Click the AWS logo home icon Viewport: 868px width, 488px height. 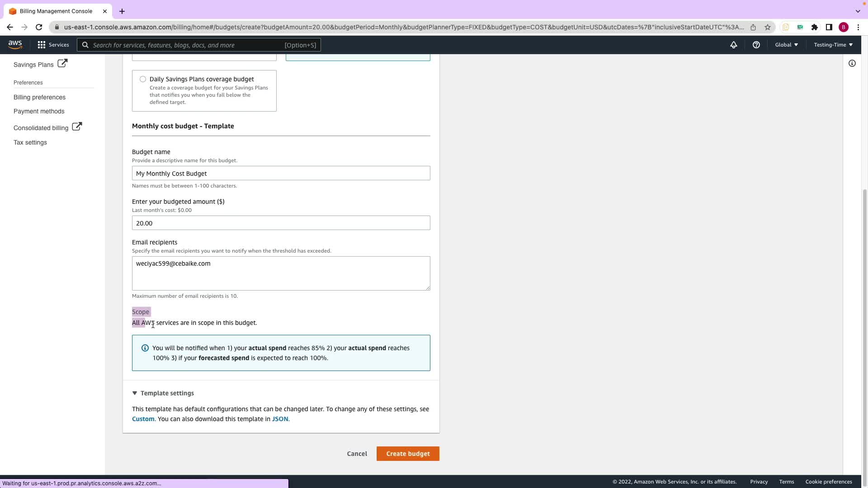[15, 44]
